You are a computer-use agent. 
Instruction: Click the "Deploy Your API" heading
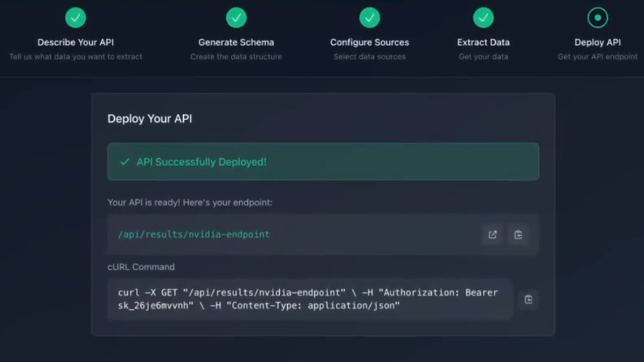coord(150,119)
